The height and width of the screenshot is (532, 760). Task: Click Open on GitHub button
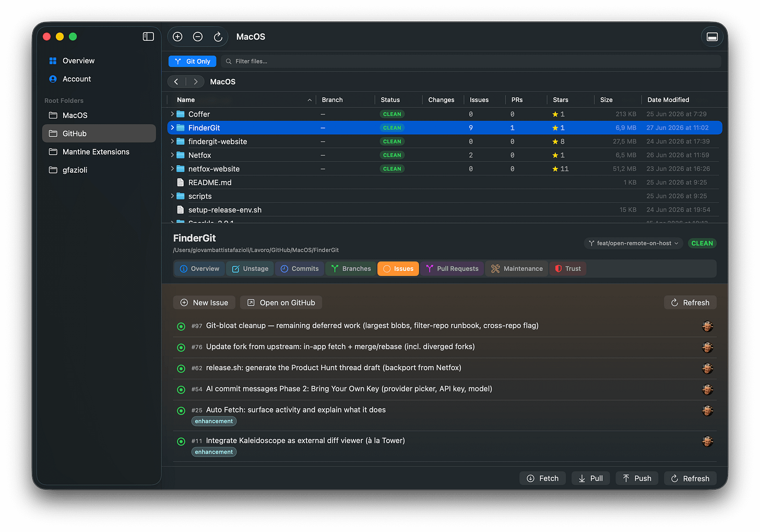281,302
